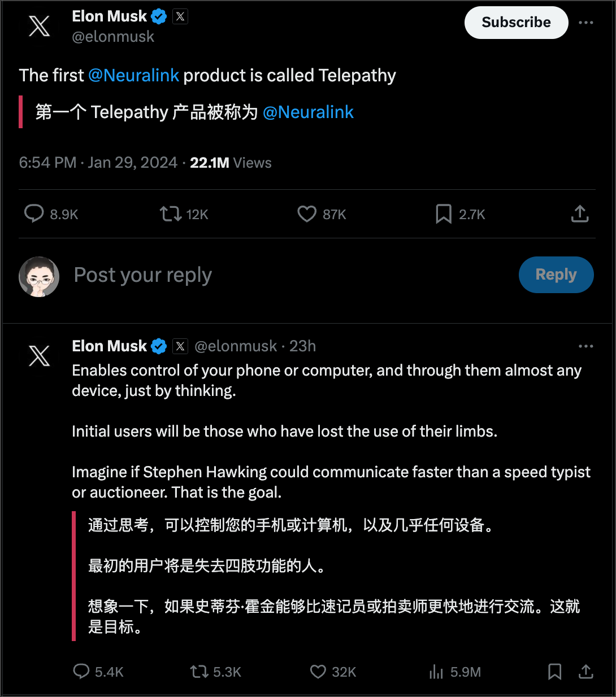This screenshot has width=616, height=697.
Task: Open Elon Musk's profile avatar at top
Action: tap(39, 26)
